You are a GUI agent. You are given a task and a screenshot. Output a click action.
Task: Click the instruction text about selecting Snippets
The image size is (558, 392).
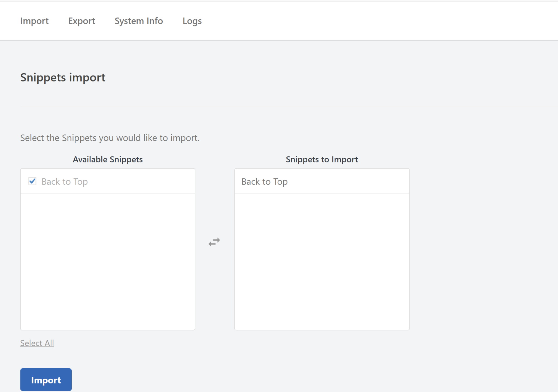(110, 138)
